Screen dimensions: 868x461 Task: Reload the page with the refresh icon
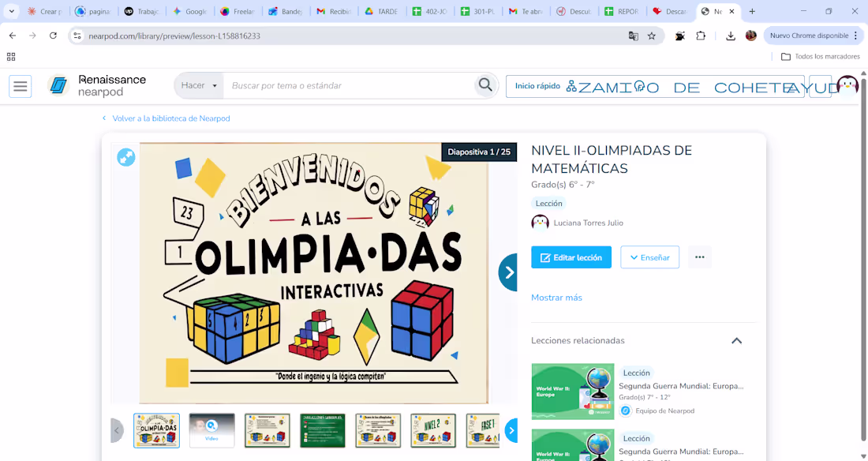53,36
